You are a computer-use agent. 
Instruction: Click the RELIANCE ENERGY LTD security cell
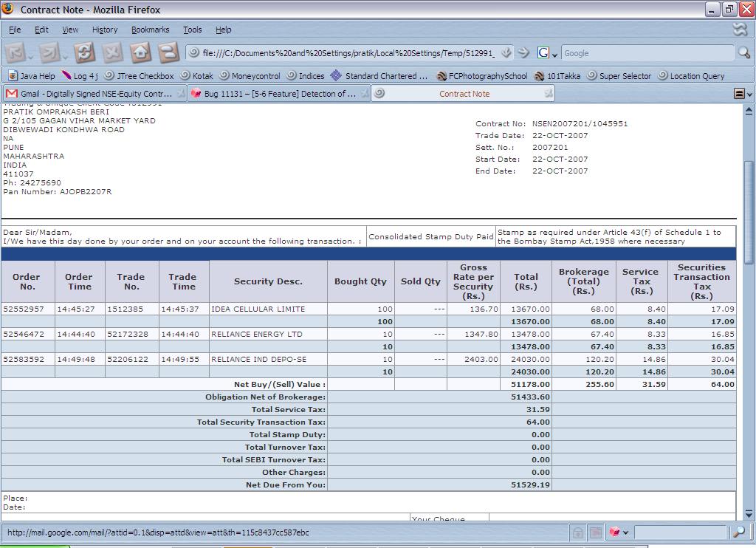click(268, 334)
